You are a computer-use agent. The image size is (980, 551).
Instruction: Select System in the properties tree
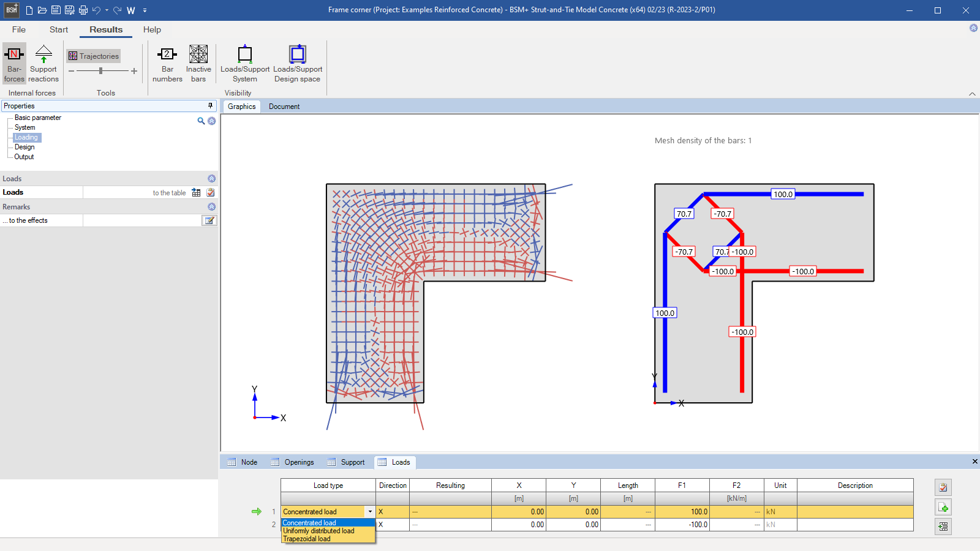pos(25,127)
